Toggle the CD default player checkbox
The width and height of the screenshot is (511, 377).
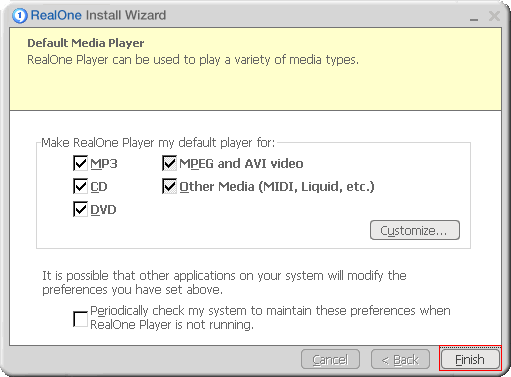[x=80, y=186]
